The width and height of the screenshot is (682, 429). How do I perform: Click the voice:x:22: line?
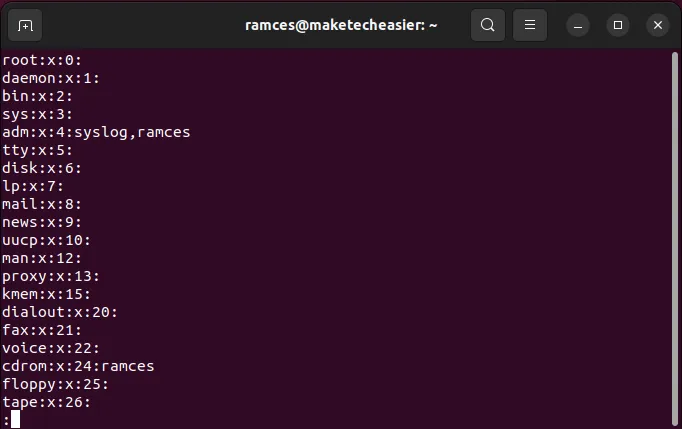click(x=51, y=348)
